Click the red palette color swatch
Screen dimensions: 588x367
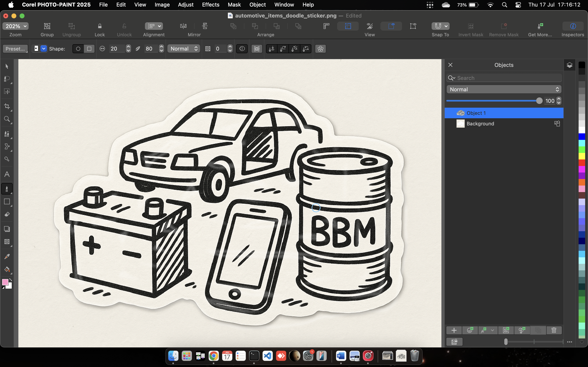[x=582, y=162]
